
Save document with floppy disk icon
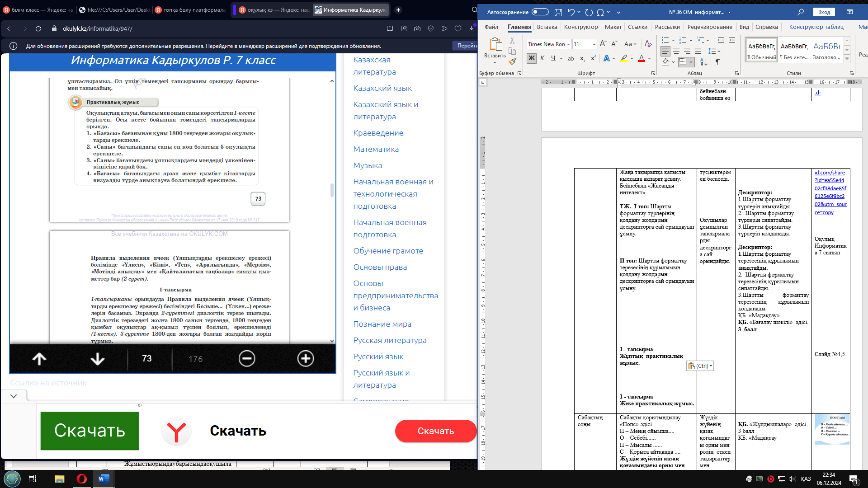tap(558, 12)
